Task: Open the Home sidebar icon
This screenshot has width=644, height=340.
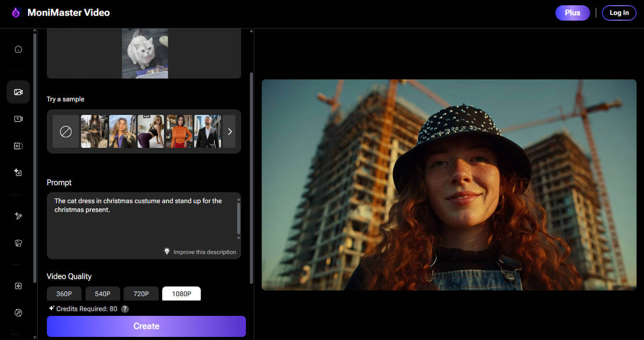Action: (18, 49)
